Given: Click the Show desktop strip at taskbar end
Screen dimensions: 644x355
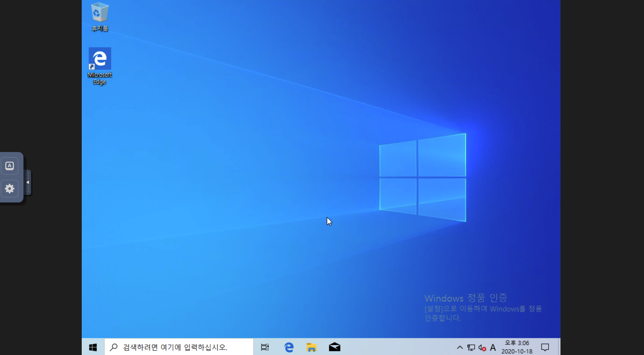Looking at the screenshot, I should tap(559, 347).
